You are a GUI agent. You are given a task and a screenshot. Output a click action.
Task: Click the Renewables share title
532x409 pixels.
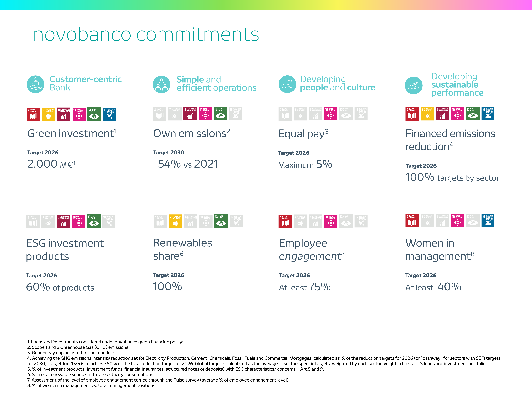click(x=182, y=249)
